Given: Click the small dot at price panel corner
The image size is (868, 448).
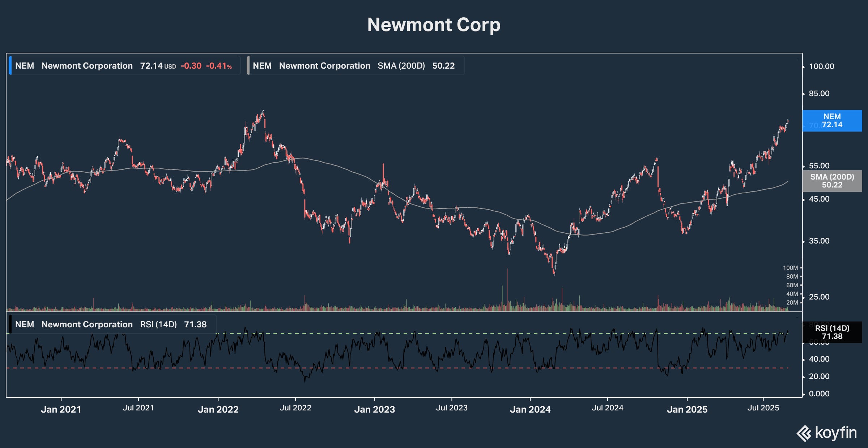Looking at the screenshot, I should click(797, 59).
